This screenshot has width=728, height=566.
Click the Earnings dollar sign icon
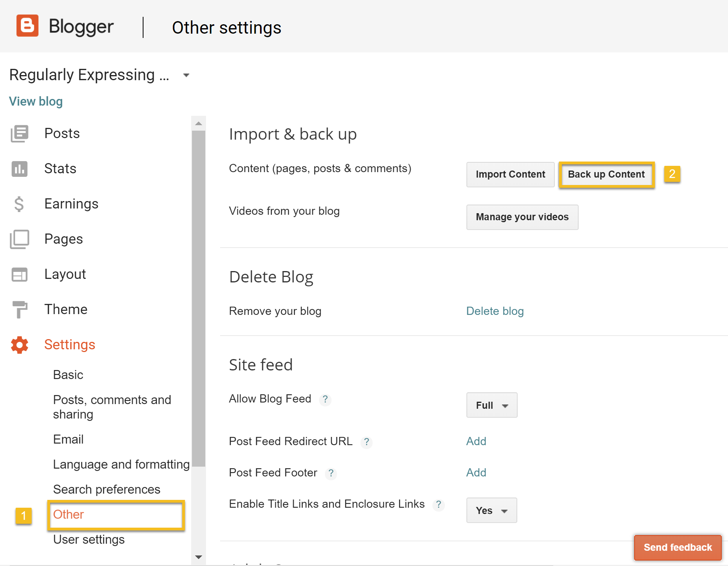pos(19,204)
